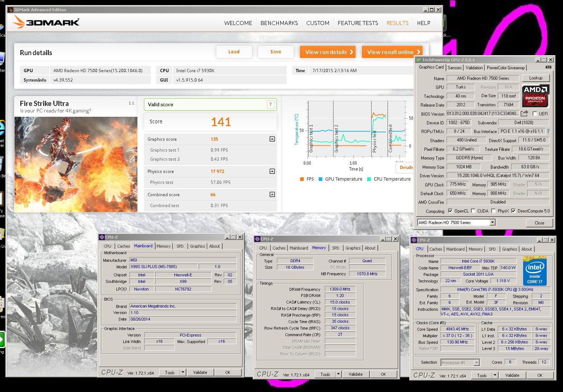This screenshot has height=392, width=563.
Task: Click the teal CPU Temperature legend swatch
Action: click(x=369, y=179)
